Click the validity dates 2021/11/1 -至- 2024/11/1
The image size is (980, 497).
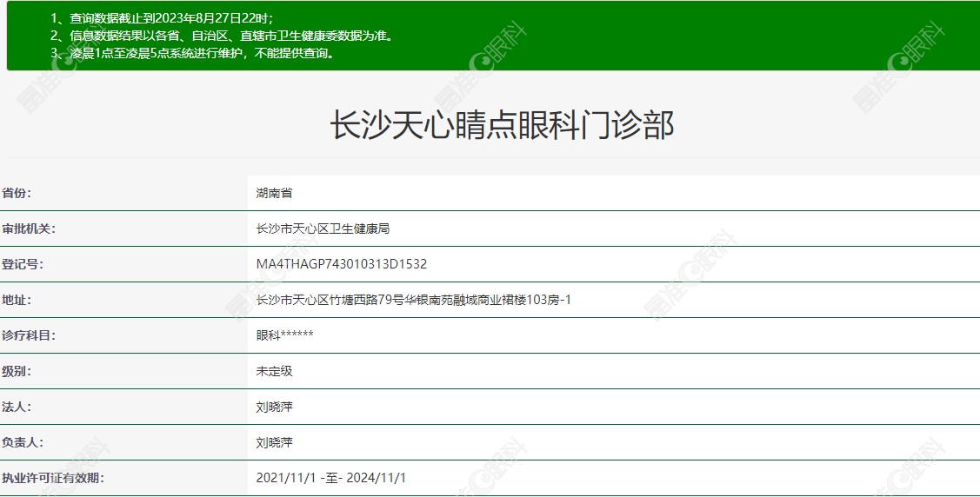point(331,478)
